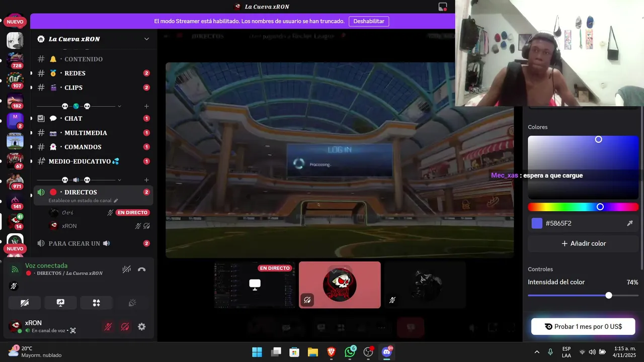Pick color with the eyedropper icon

point(629,223)
